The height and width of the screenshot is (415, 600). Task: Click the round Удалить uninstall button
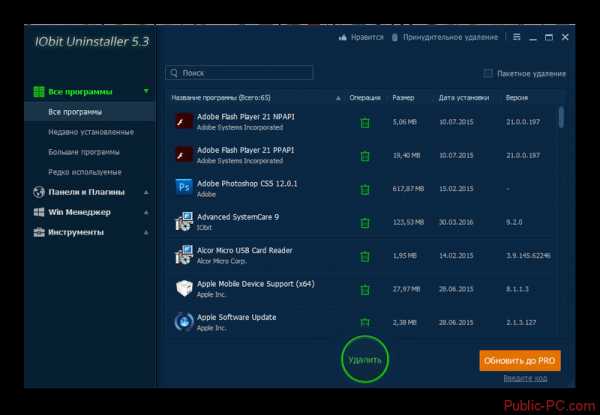(365, 359)
